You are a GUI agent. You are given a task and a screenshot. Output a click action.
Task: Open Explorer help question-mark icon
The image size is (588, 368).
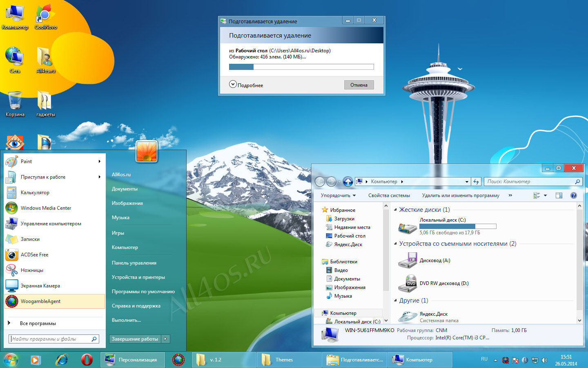click(574, 195)
